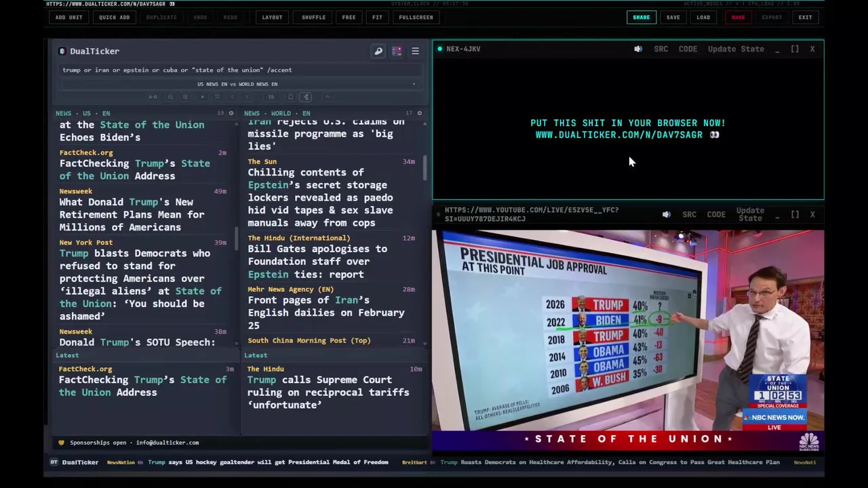Screen dimensions: 868x488
Task: Mute the YouTube live unit speaker
Action: point(667,214)
